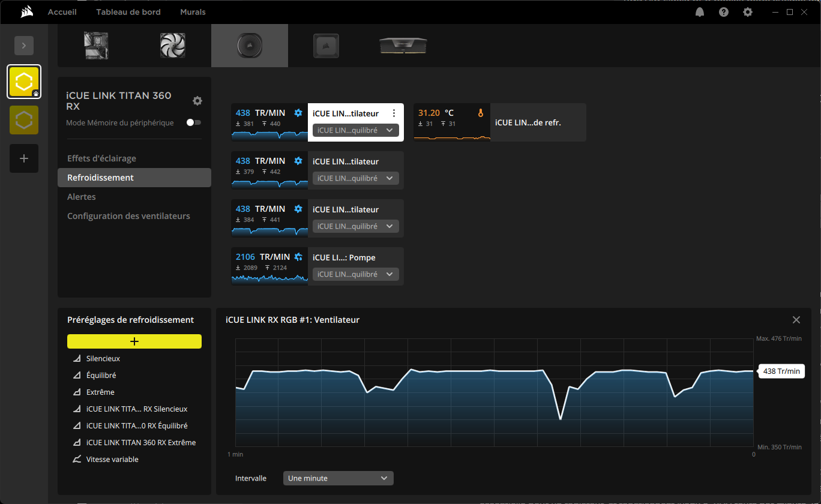The image size is (821, 504).
Task: Open the TITAN 360 RX device settings gear
Action: click(197, 101)
